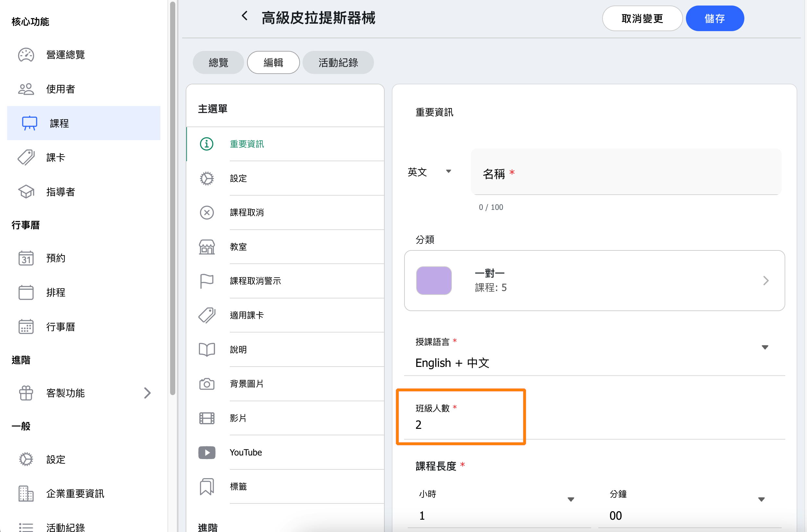Screen dimensions: 807x532
Task: Click the 使用者 people icon
Action: [26, 89]
